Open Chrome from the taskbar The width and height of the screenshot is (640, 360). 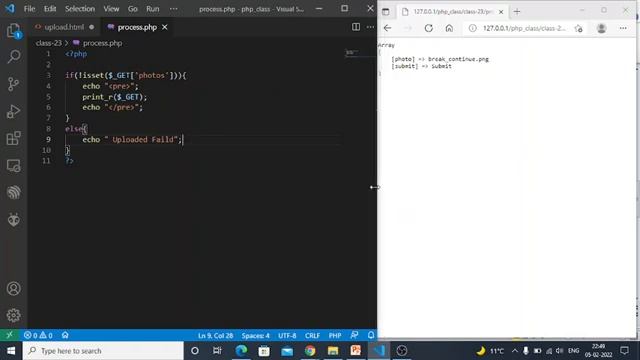tap(310, 351)
